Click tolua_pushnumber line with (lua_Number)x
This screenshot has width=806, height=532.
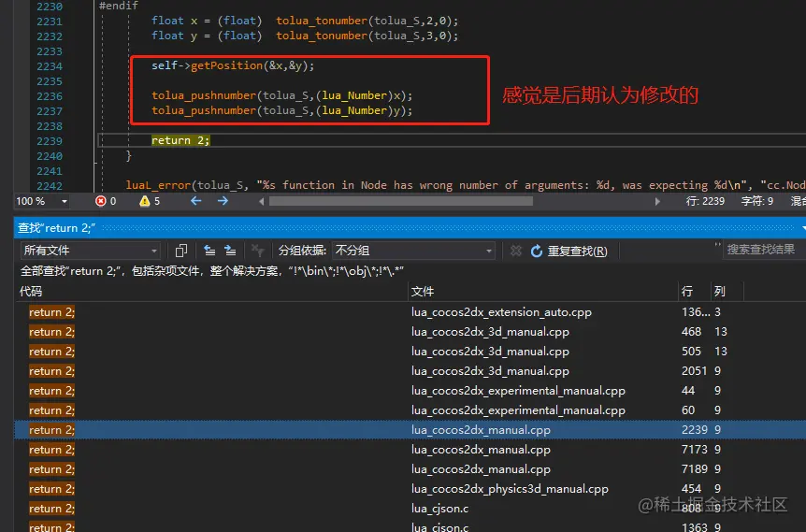(281, 95)
